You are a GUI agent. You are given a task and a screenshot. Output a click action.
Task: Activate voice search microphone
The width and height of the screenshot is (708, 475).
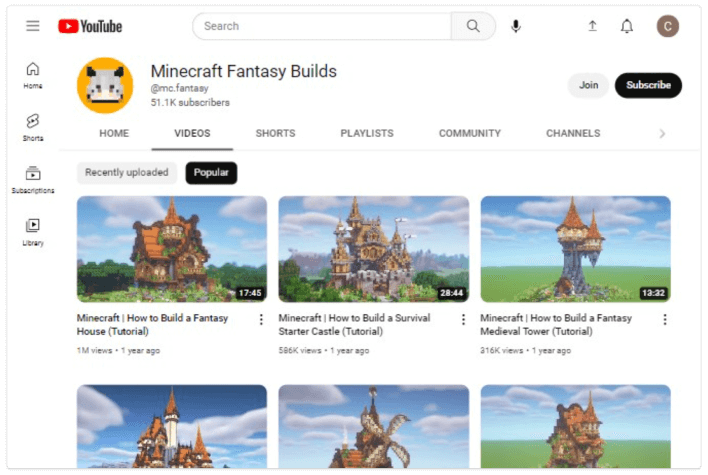(516, 26)
